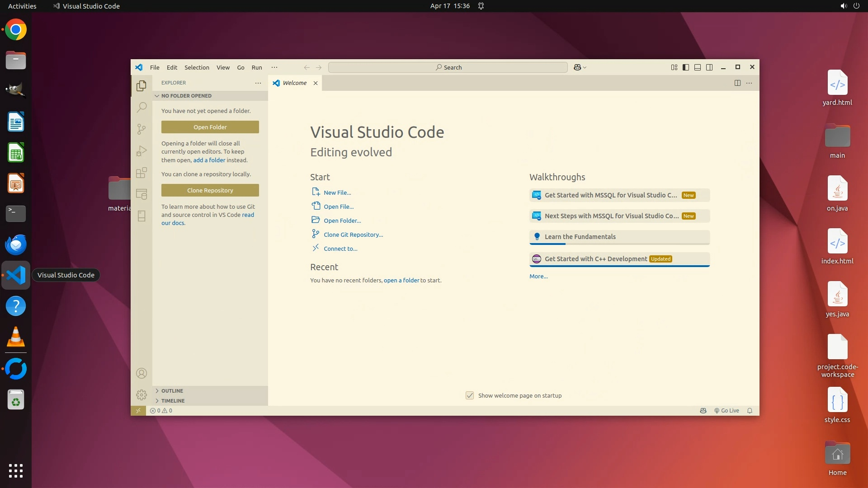This screenshot has height=488, width=868.
Task: Open the Source Control view
Action: [142, 129]
